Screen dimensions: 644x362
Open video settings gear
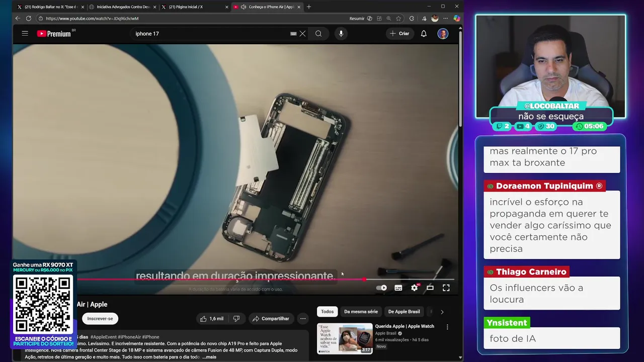[414, 288]
